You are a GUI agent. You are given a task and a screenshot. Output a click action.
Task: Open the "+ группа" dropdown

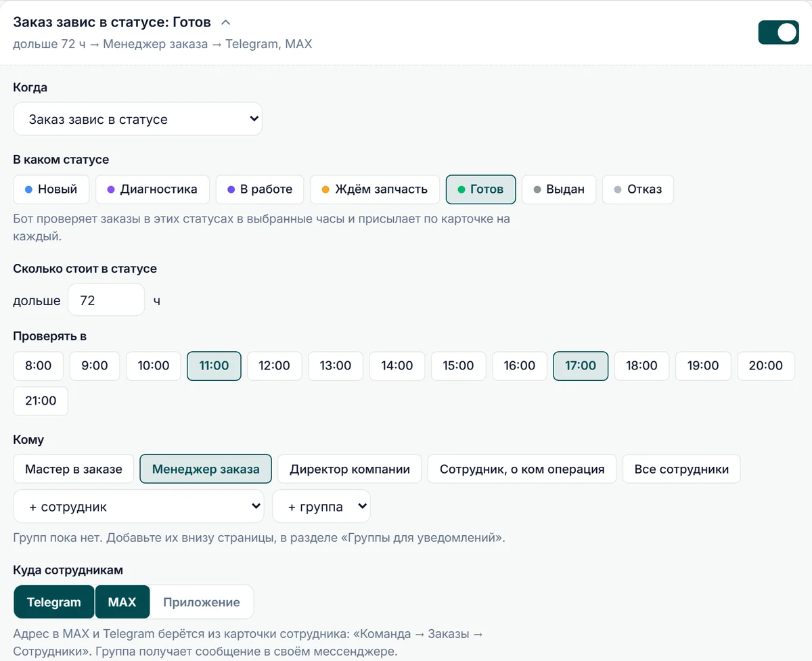pyautogui.click(x=321, y=507)
